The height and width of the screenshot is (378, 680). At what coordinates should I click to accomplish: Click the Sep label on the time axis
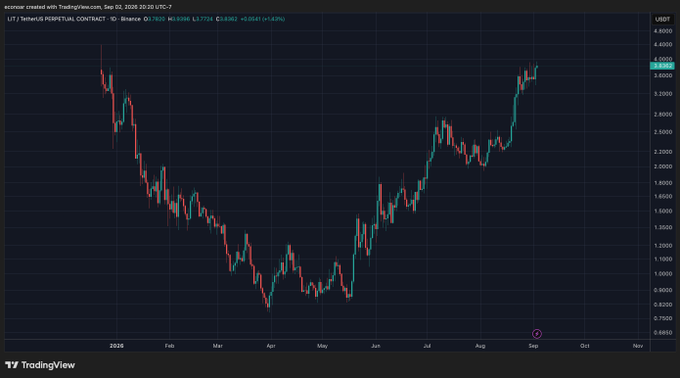pos(533,345)
